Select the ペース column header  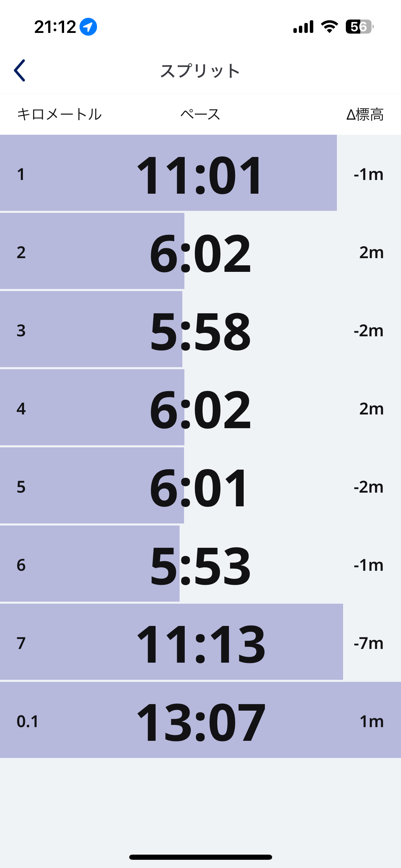pos(200,114)
